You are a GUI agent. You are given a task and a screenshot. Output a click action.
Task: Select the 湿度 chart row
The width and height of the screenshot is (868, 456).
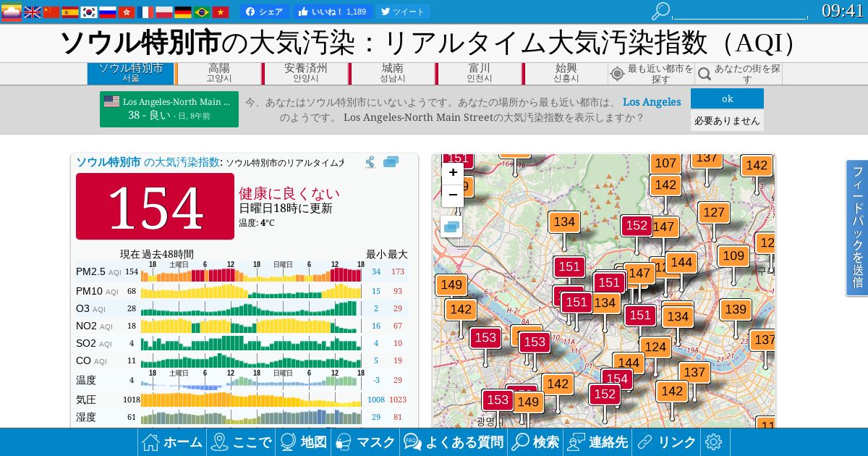(242, 417)
